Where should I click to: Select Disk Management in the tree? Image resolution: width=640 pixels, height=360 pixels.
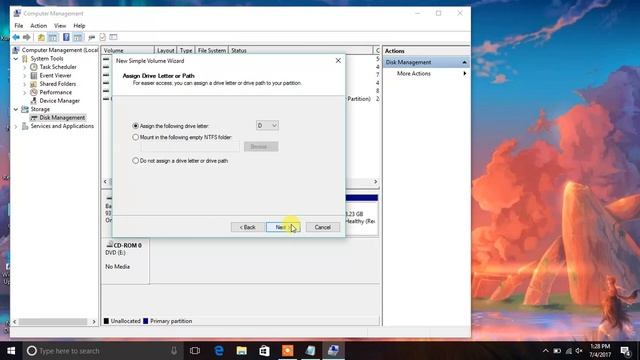(x=62, y=118)
